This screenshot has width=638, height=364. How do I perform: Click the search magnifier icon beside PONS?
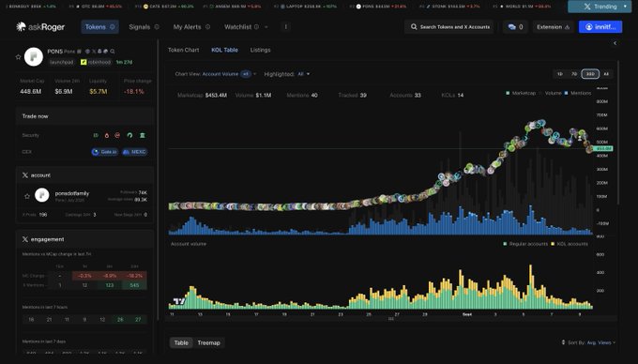(113, 52)
